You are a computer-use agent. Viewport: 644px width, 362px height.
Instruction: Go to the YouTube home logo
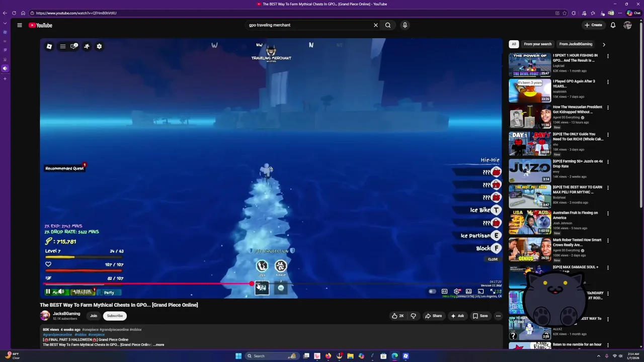[40, 25]
